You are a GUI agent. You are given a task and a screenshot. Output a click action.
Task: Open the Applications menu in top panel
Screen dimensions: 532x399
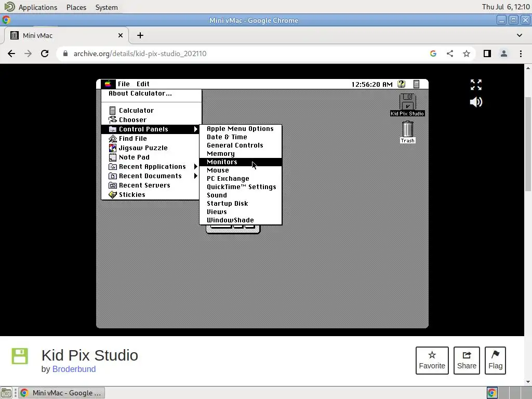[x=37, y=7]
